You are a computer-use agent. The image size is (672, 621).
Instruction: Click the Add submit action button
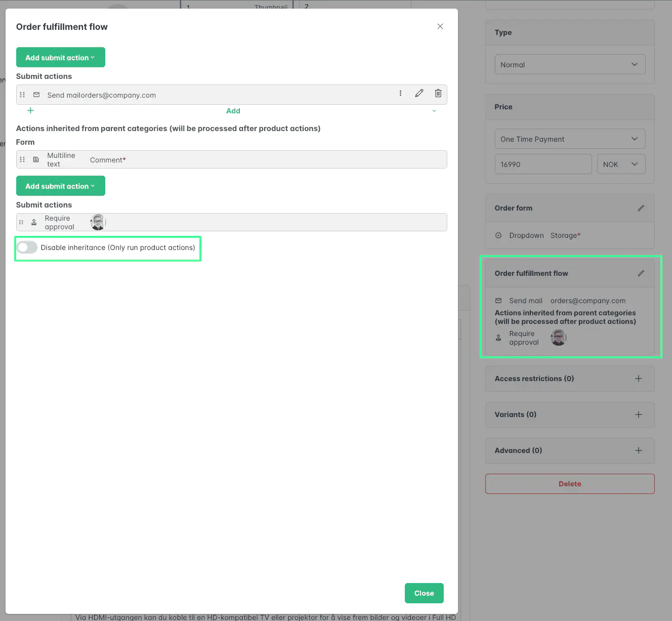(x=60, y=57)
